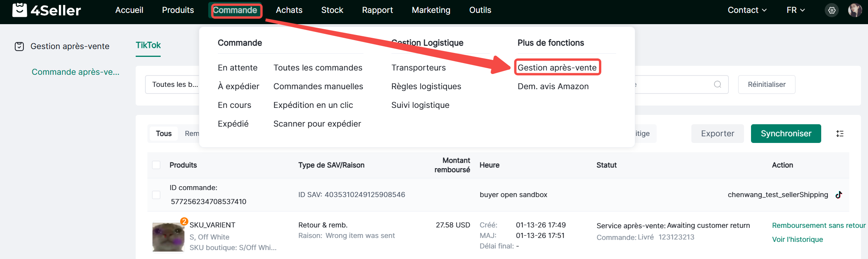Expand the Toutes les b... store dropdown
Image resolution: width=868 pixels, height=259 pixels.
tap(174, 85)
